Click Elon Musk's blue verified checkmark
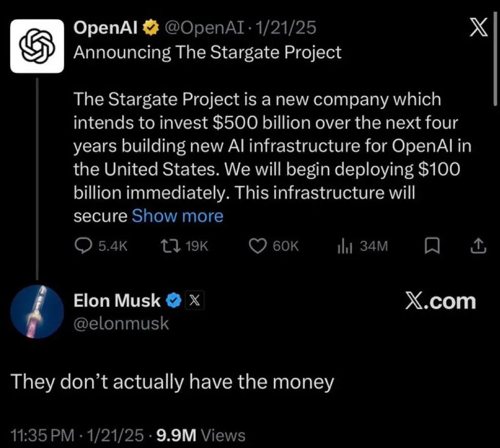This screenshot has height=448, width=500. click(174, 300)
